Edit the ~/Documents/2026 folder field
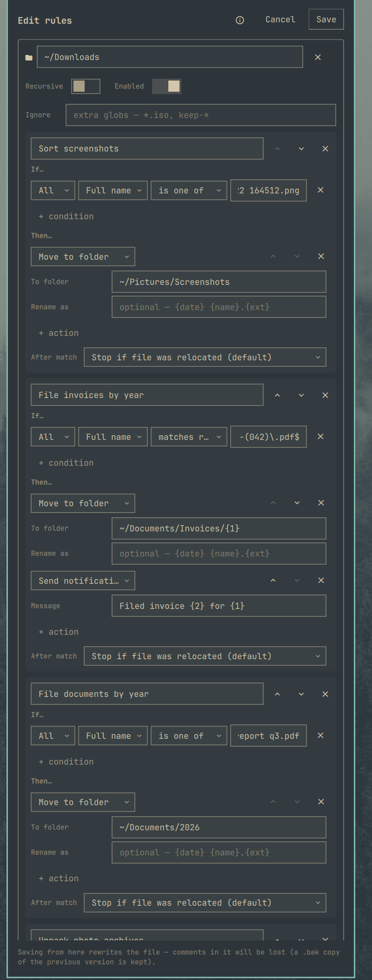Viewport: 372px width, 980px height. [219, 827]
